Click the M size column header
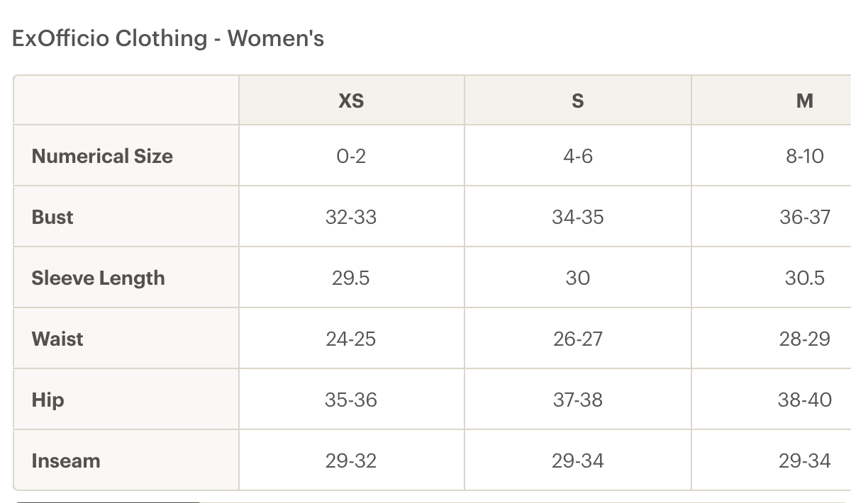The image size is (868, 503). point(804,101)
